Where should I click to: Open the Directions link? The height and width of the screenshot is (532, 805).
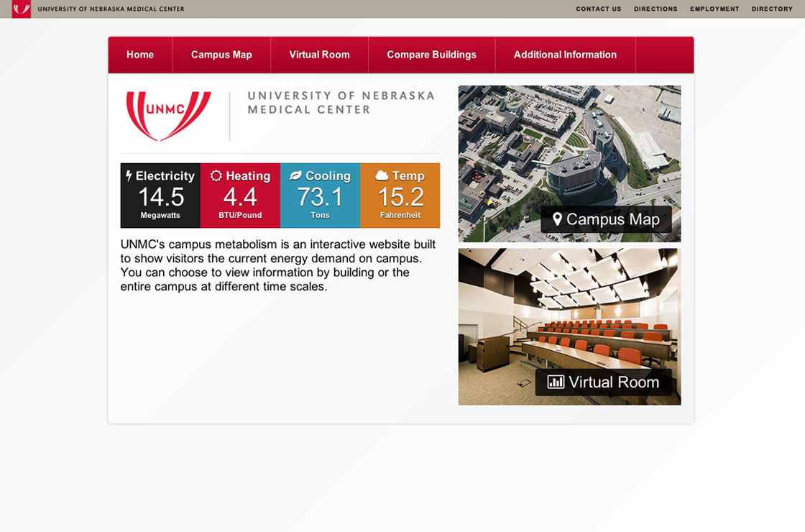point(655,9)
